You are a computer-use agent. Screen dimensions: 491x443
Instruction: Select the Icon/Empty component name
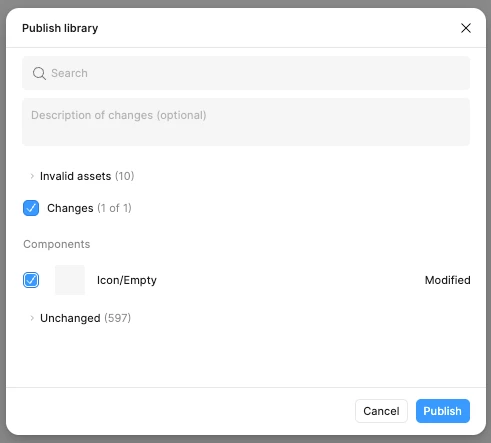(x=127, y=280)
